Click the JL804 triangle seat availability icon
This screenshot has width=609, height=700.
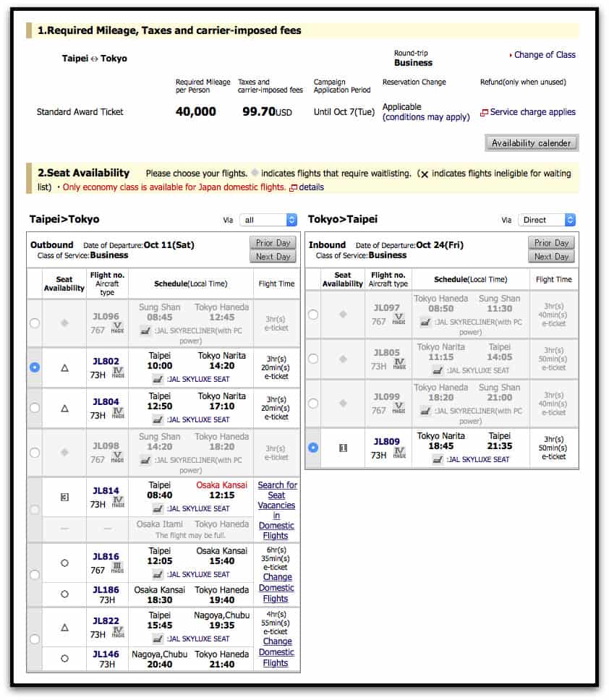[65, 408]
